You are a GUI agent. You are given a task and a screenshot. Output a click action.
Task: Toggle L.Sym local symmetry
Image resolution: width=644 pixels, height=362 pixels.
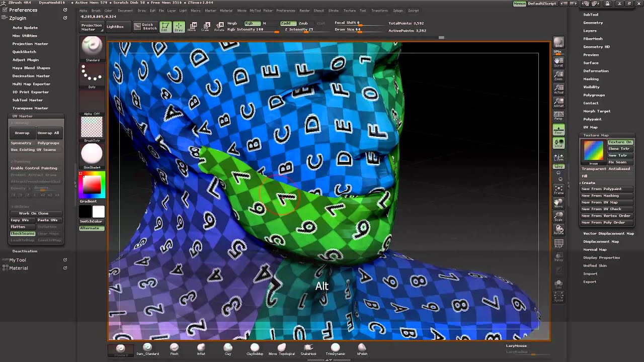coord(558,157)
